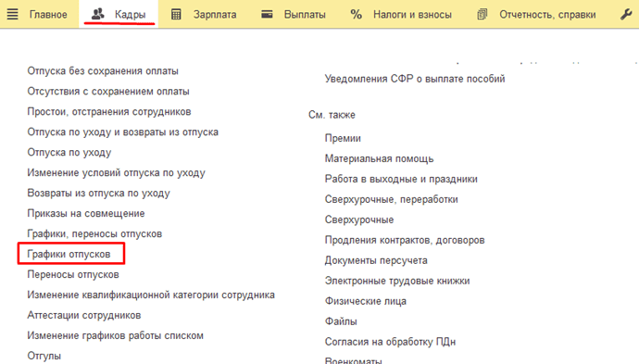Open the Отпуска по уходу link
639x364 pixels.
pyautogui.click(x=69, y=153)
